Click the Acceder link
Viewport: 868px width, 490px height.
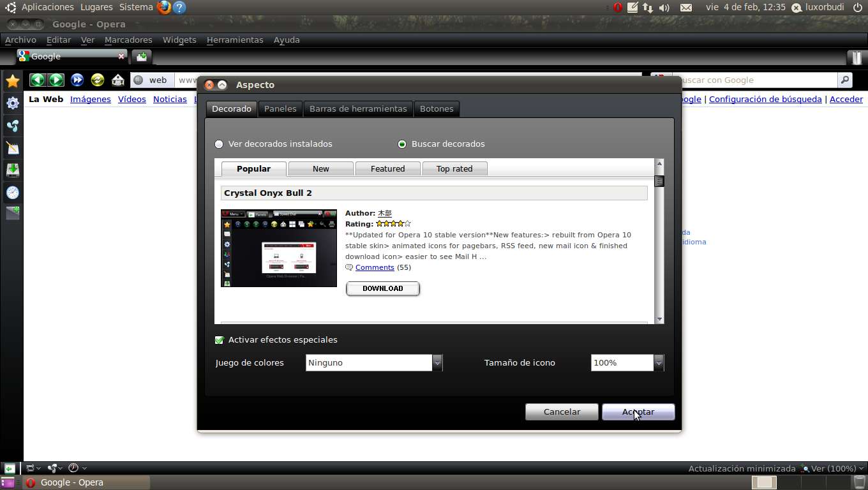[x=846, y=99]
